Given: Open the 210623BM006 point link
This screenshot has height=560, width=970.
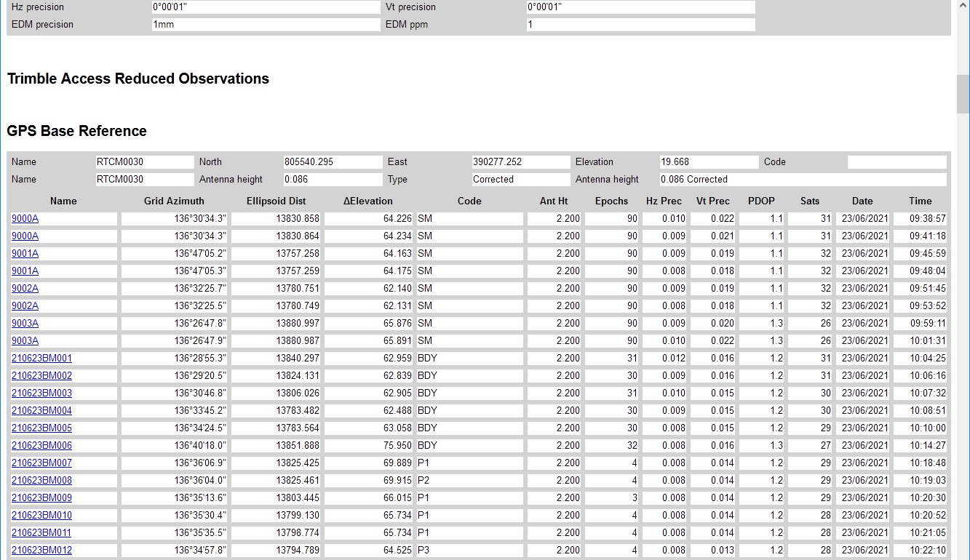Looking at the screenshot, I should coord(41,446).
